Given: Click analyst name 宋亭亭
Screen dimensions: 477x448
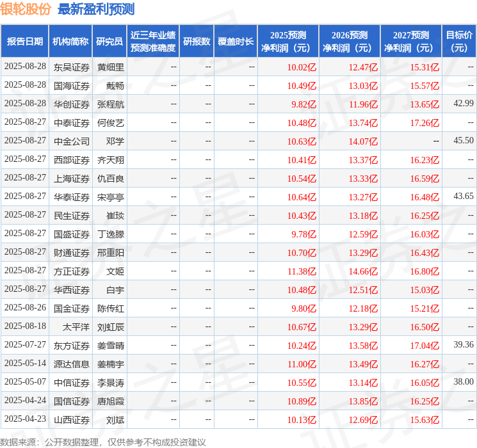Looking at the screenshot, I should (x=111, y=197).
